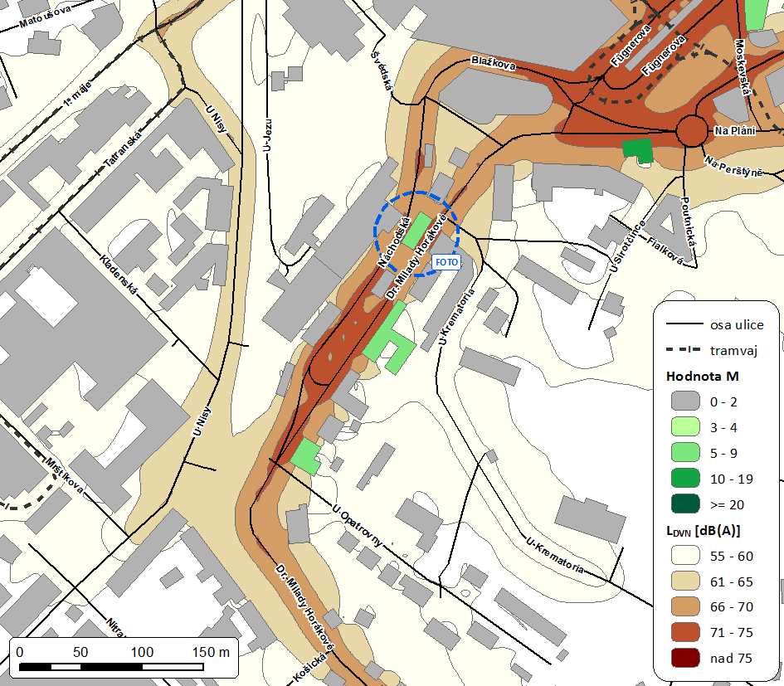
Task: Click the 10 - 19 green swatch
Action: click(685, 479)
